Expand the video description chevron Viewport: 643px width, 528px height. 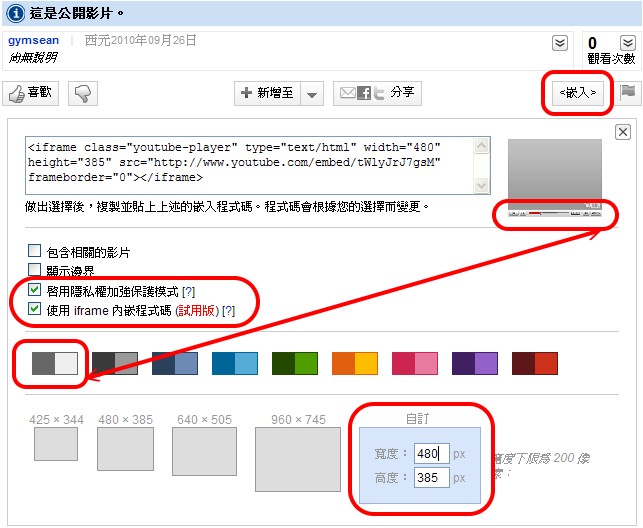[560, 43]
